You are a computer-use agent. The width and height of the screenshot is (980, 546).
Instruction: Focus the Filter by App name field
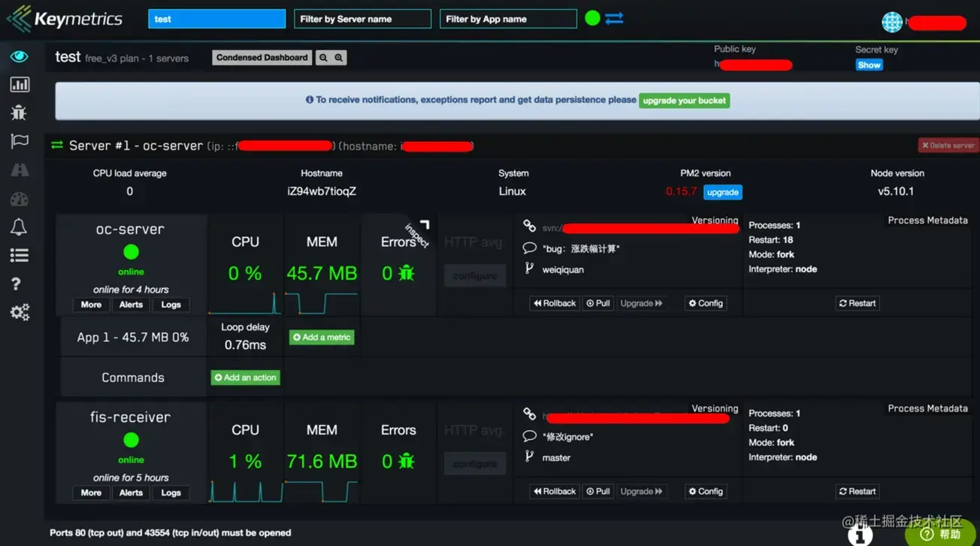pos(508,19)
